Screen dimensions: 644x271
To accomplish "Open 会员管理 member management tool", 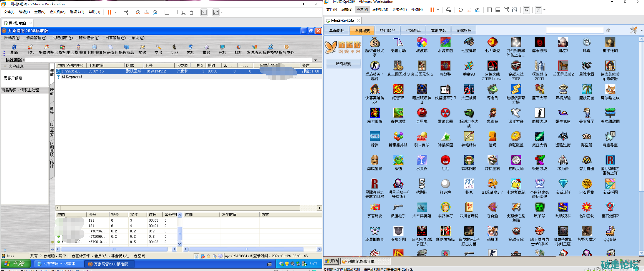I will tap(62, 49).
